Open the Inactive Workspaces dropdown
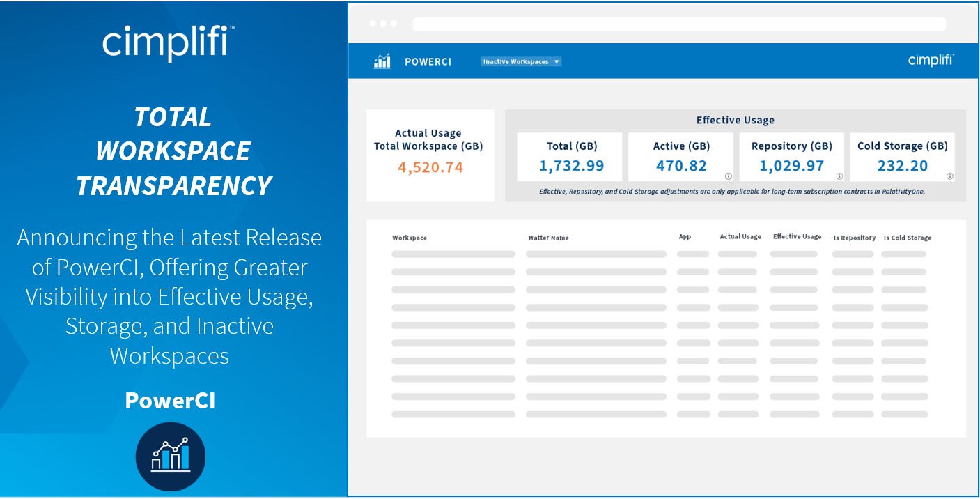The width and height of the screenshot is (980, 499). pos(521,61)
